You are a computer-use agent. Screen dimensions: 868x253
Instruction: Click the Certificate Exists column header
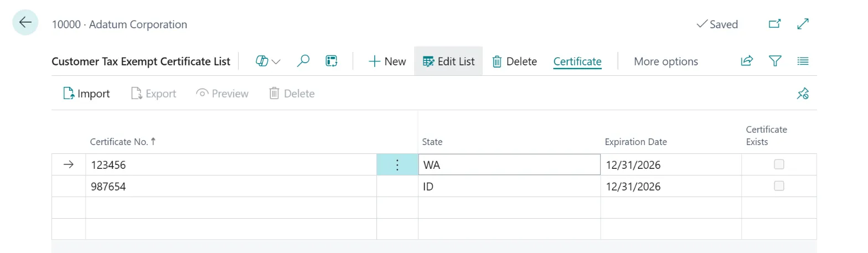(766, 136)
